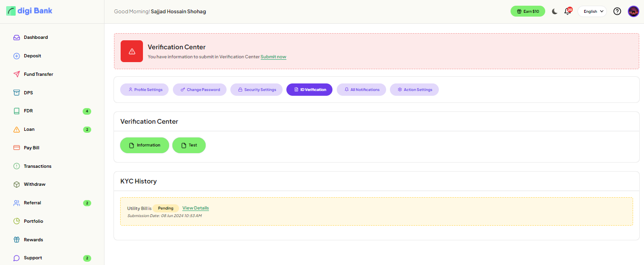Open the English language dropdown
This screenshot has height=265, width=644.
click(592, 11)
